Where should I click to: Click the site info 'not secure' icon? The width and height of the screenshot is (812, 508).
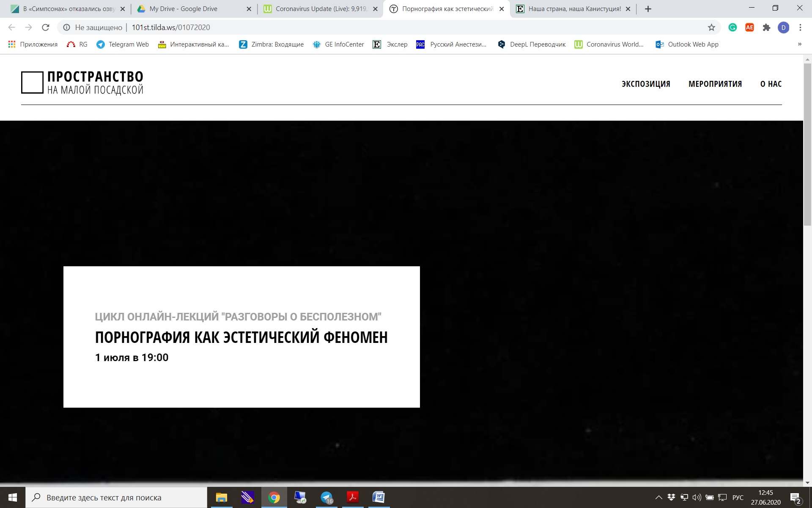66,28
